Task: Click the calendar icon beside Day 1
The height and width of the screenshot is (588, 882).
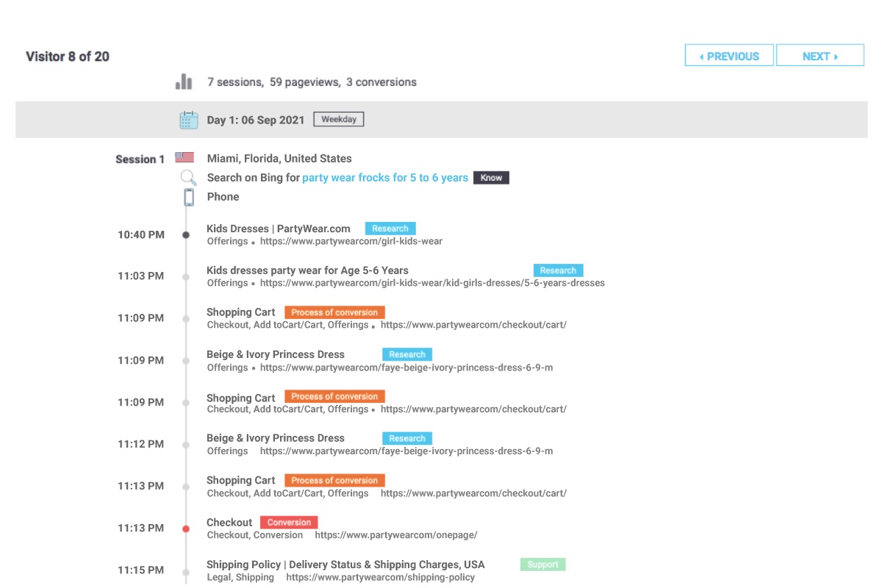Action: [x=188, y=118]
